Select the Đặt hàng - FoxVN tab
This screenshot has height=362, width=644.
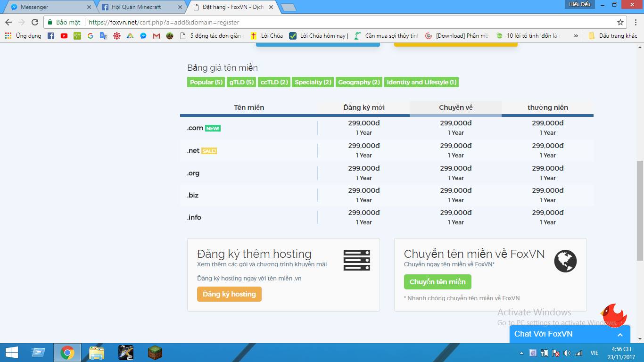(x=234, y=7)
